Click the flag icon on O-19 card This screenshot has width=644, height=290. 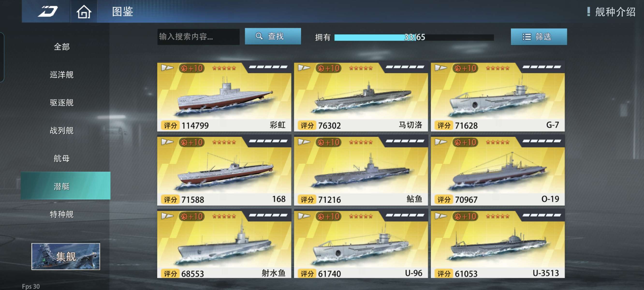pyautogui.click(x=441, y=142)
